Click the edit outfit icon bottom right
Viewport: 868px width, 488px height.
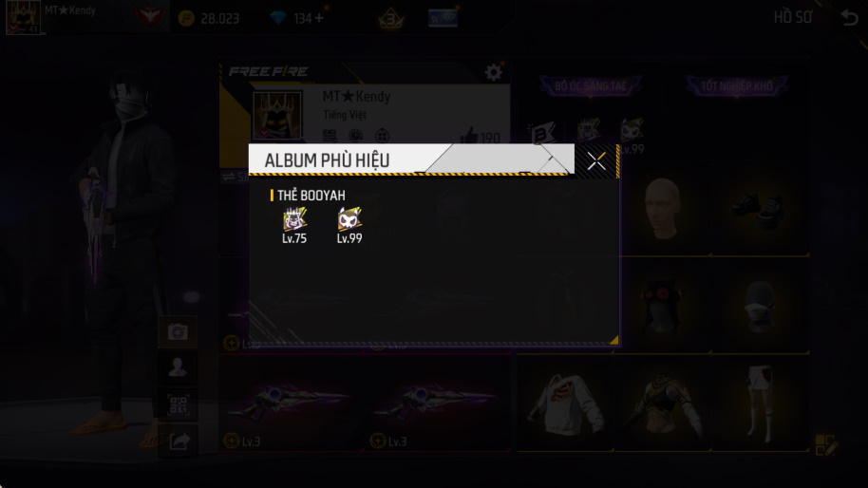[826, 445]
